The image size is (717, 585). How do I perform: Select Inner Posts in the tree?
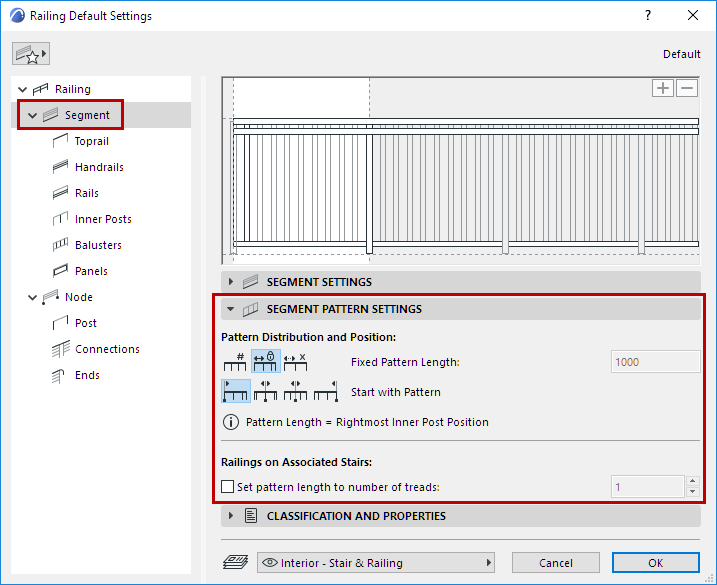(x=103, y=219)
